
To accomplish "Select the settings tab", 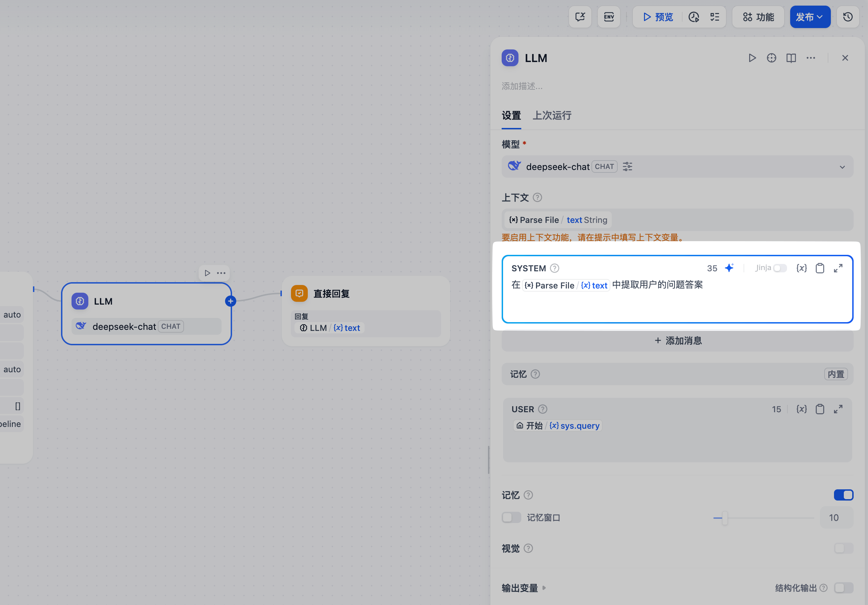I will 511,115.
